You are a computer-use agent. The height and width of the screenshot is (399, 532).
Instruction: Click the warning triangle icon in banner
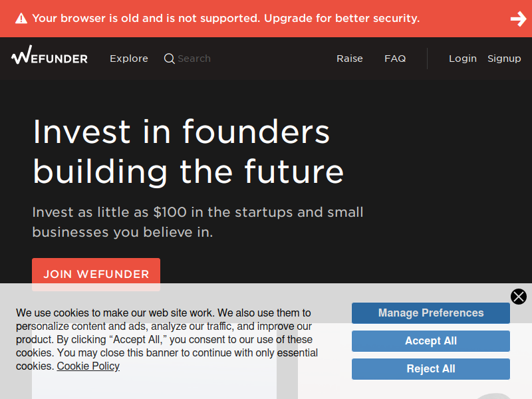pos(21,19)
